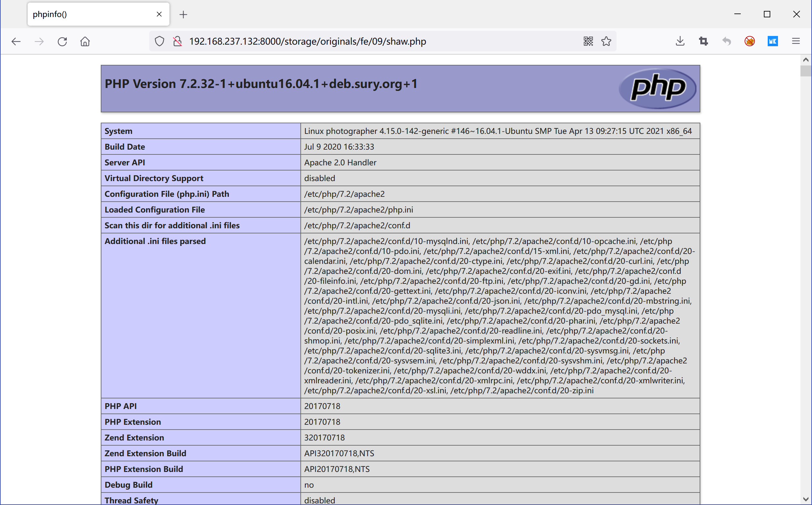Click the screenshot crop tool icon
Image resolution: width=812 pixels, height=505 pixels.
pos(704,41)
